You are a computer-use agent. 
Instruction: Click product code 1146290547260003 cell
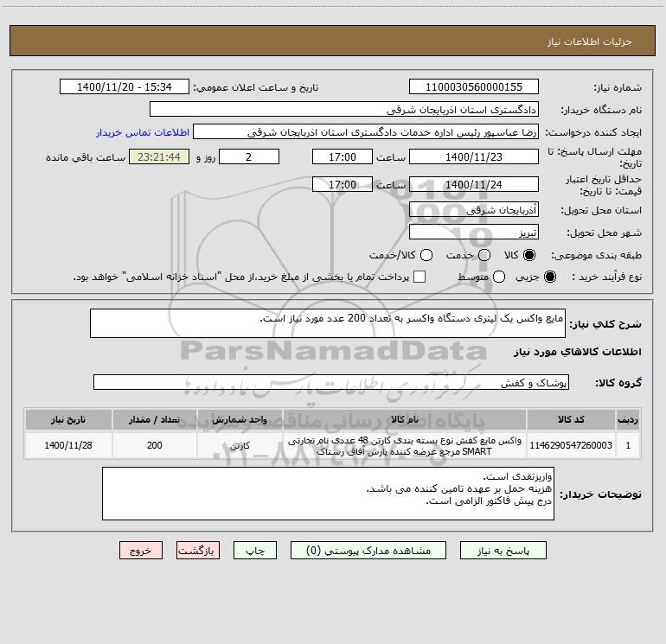[x=571, y=445]
